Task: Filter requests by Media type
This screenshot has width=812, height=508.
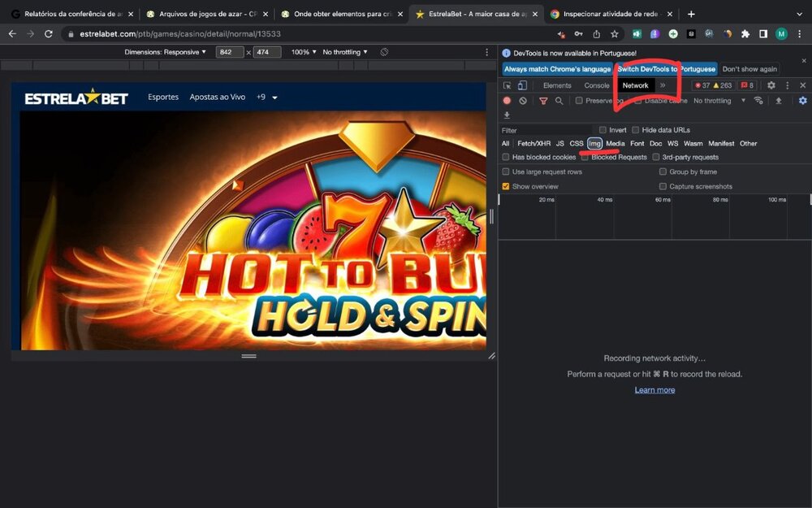Action: pyautogui.click(x=615, y=144)
